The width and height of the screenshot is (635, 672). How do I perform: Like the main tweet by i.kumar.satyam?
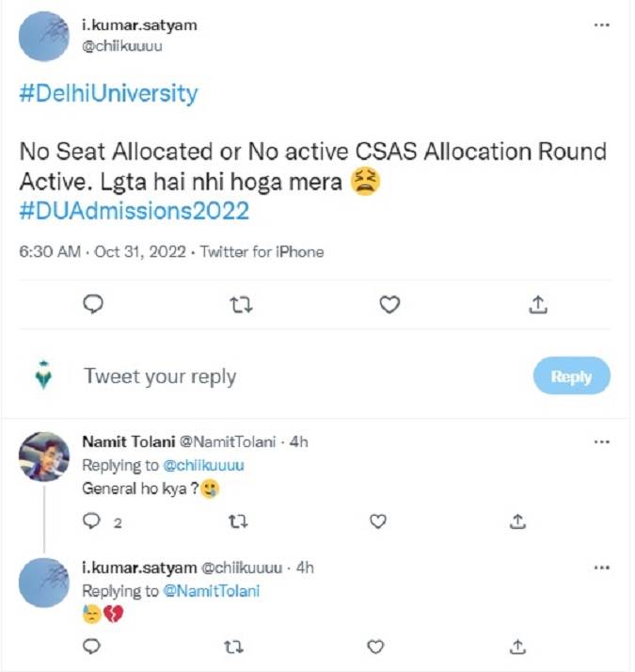(389, 304)
